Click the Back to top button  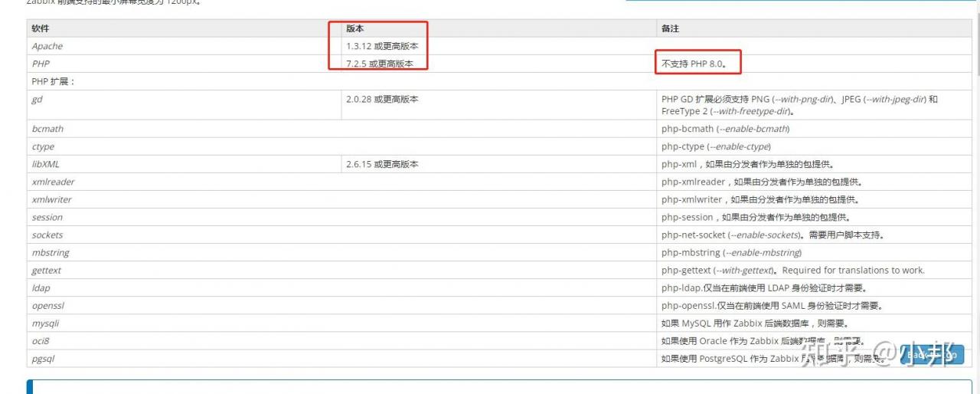[932, 354]
